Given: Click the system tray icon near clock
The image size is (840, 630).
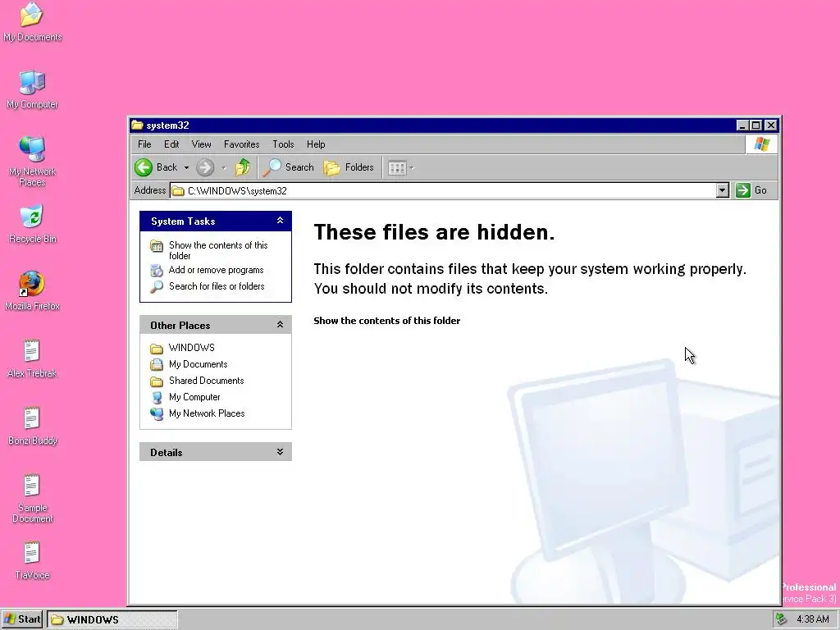Looking at the screenshot, I should click(781, 619).
